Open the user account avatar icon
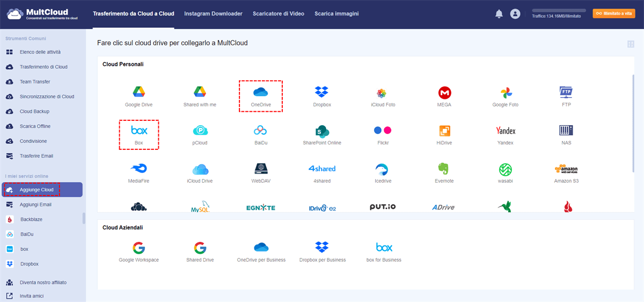The width and height of the screenshot is (644, 302). [x=515, y=14]
